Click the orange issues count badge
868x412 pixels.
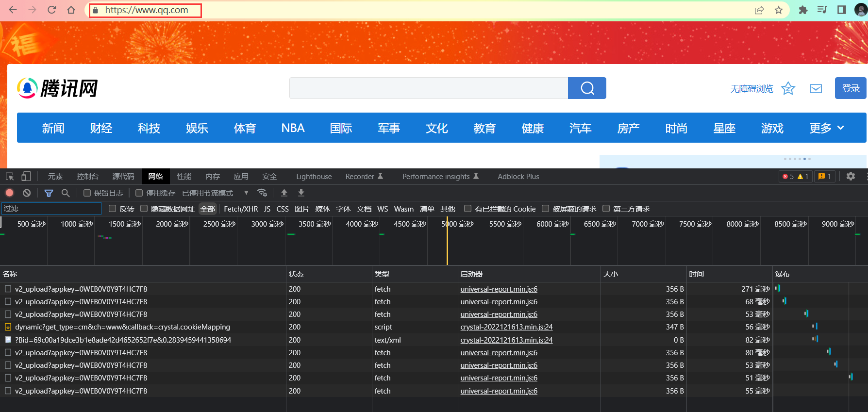point(825,176)
